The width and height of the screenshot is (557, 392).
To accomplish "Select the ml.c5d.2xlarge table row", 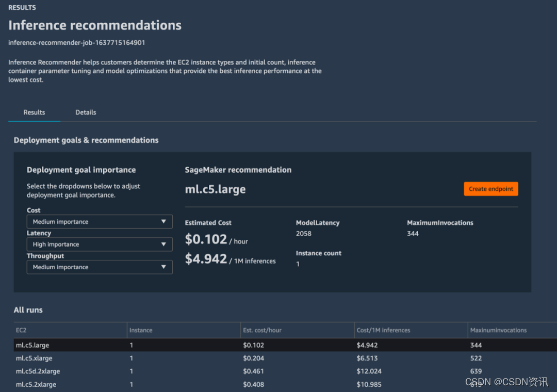I will click(285, 371).
